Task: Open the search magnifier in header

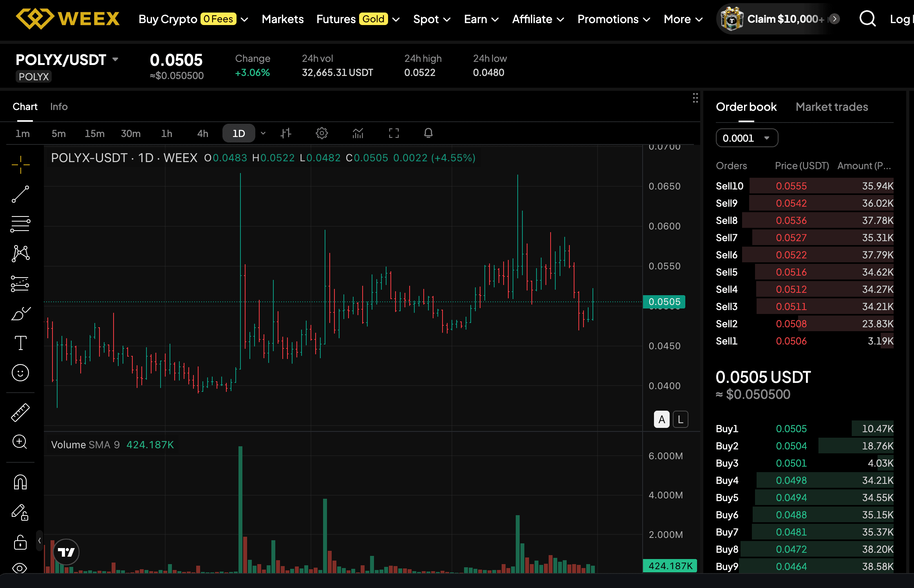Action: [x=868, y=18]
